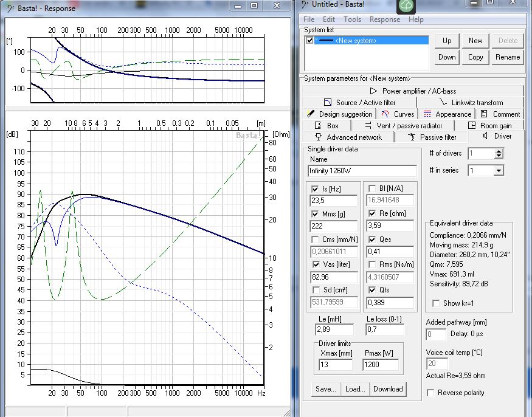Toggle the Re [ohm] checkbox

pos(372,213)
